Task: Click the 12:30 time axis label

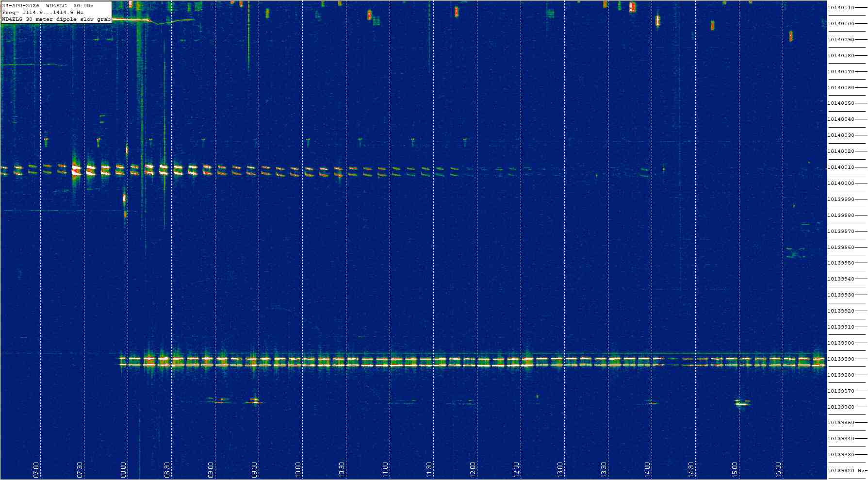Action: point(517,470)
